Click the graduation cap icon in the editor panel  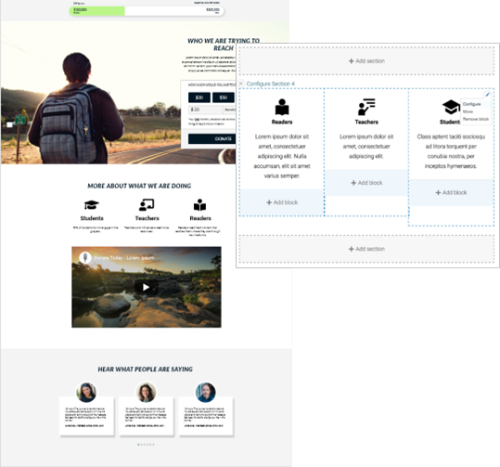pyautogui.click(x=451, y=107)
